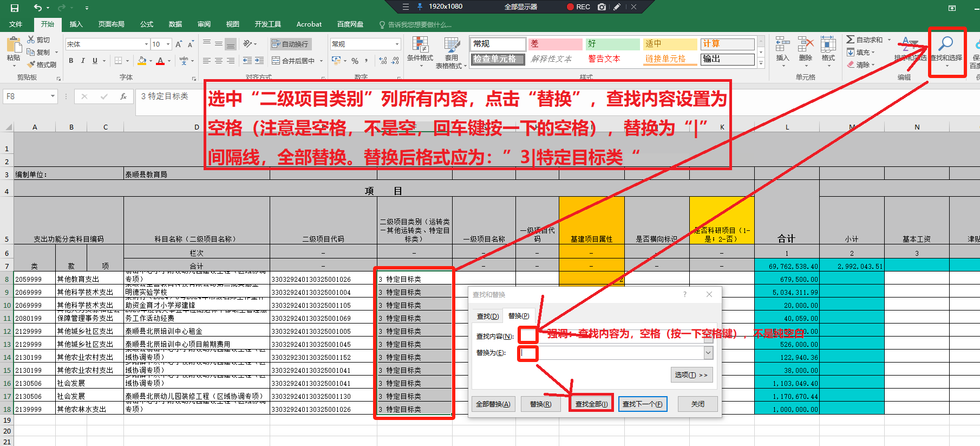Click Find & Select magnifier icon
This screenshot has width=980, height=446.
[x=946, y=43]
